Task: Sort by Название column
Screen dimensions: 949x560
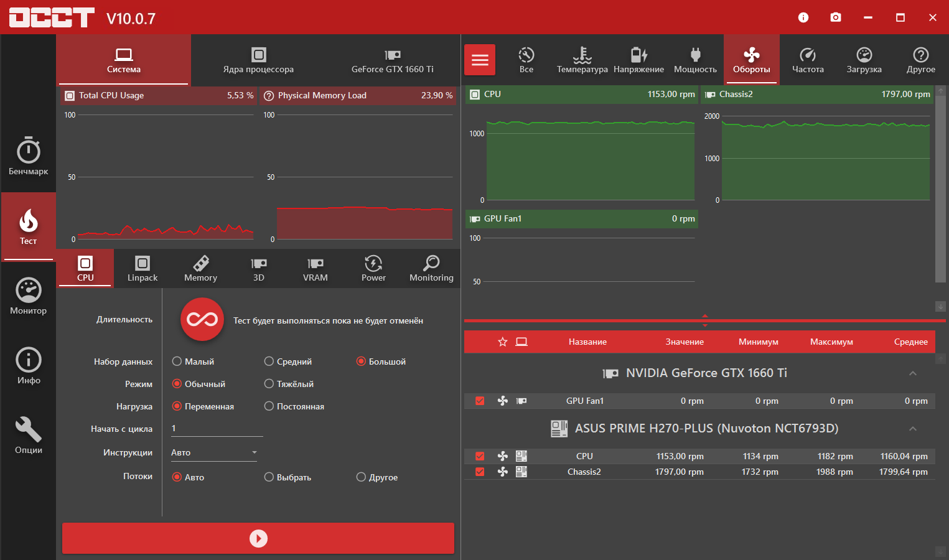Action: pos(587,342)
